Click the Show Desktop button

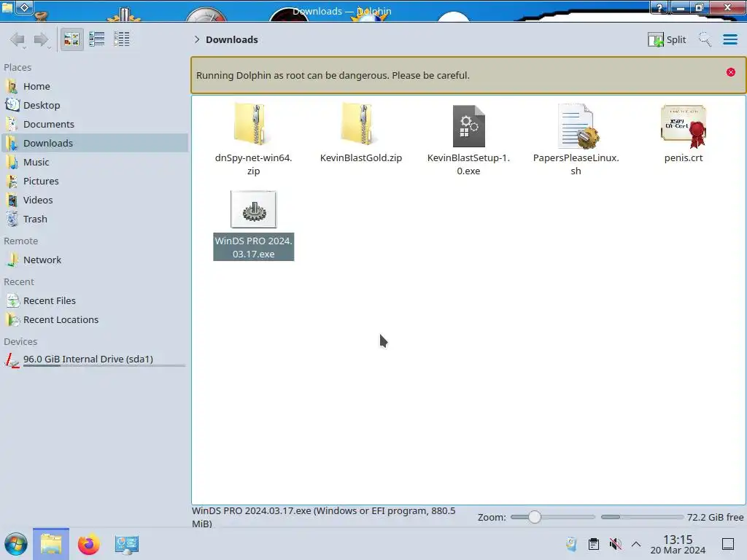point(728,544)
